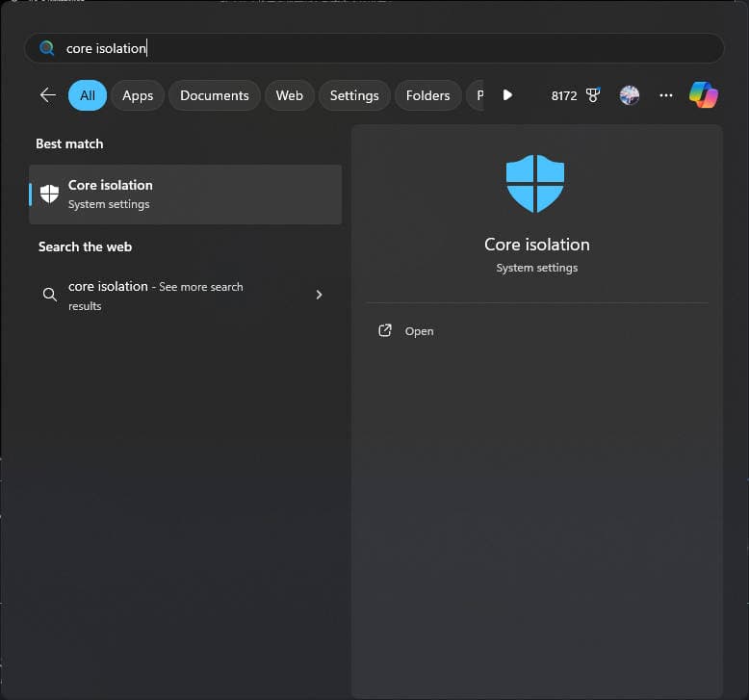Screen dimensions: 749x700
Task: Open the user profile avatar
Action: point(630,95)
